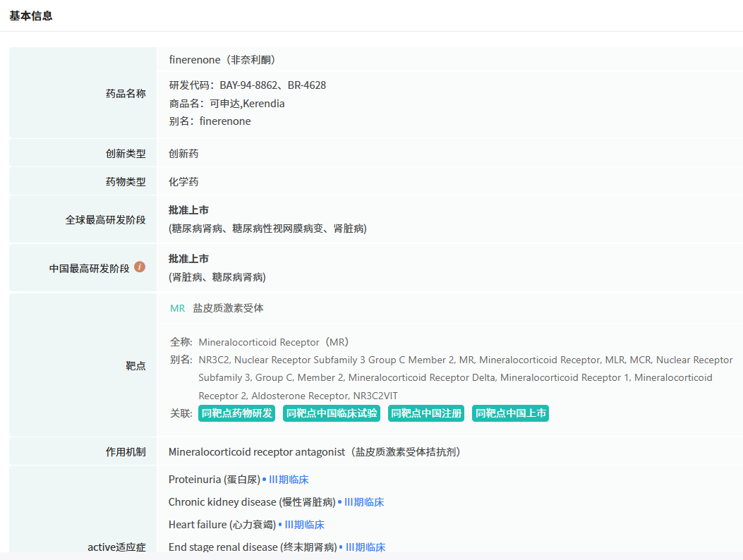Click the 创新药 innovation type value
Screen dimensions: 743x560
tap(183, 154)
